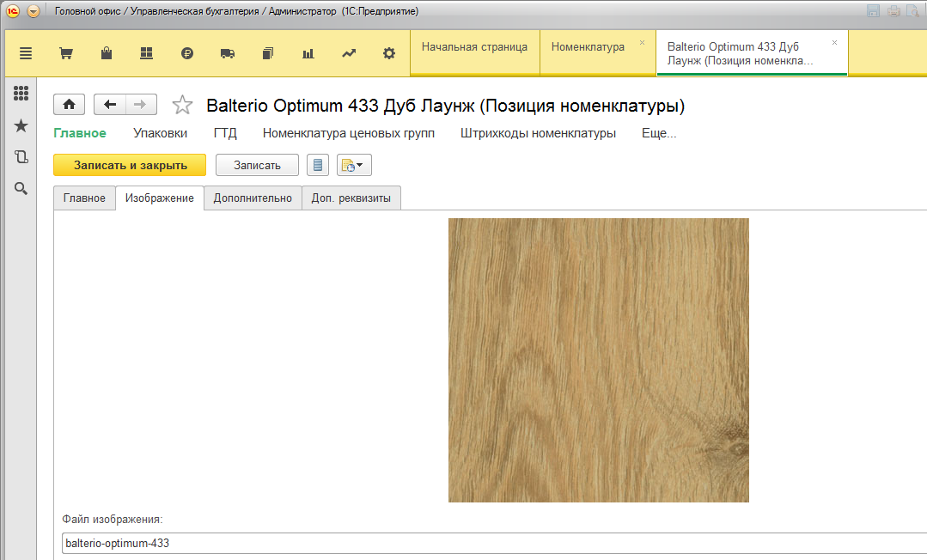Click the print preview icon in title bar
Viewport: 927px width, 560px height.
point(913,10)
